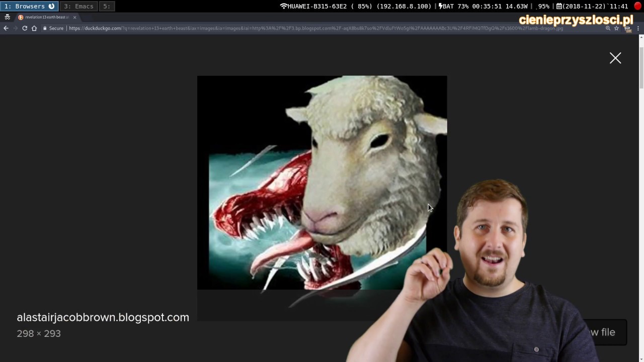Switch to workspace 1: Browsers
Image resolution: width=644 pixels, height=362 pixels.
tap(29, 6)
